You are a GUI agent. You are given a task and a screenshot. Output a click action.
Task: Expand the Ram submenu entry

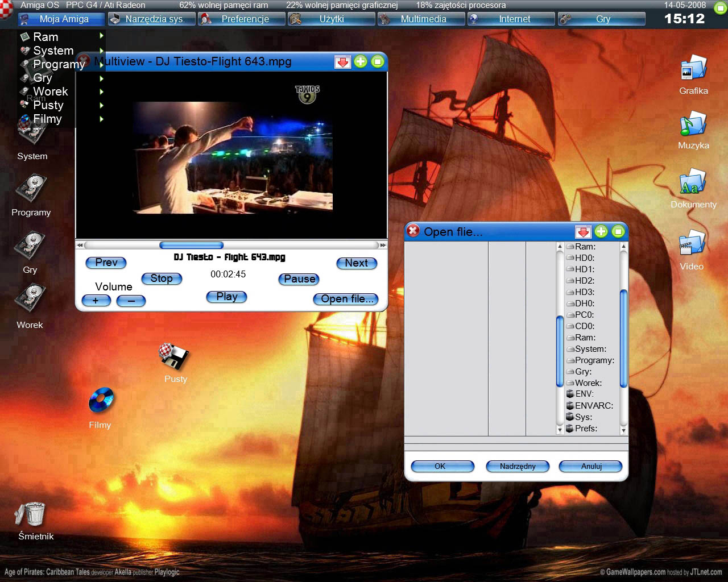click(61, 37)
